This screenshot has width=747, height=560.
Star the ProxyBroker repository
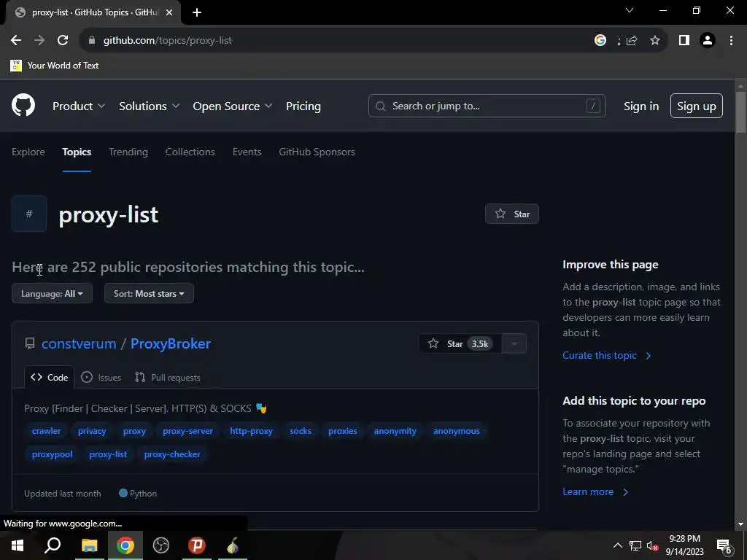(x=460, y=344)
